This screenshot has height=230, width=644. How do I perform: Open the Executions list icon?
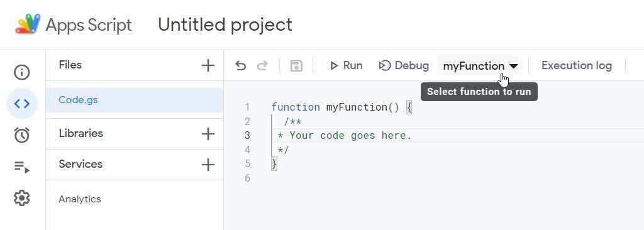22,167
